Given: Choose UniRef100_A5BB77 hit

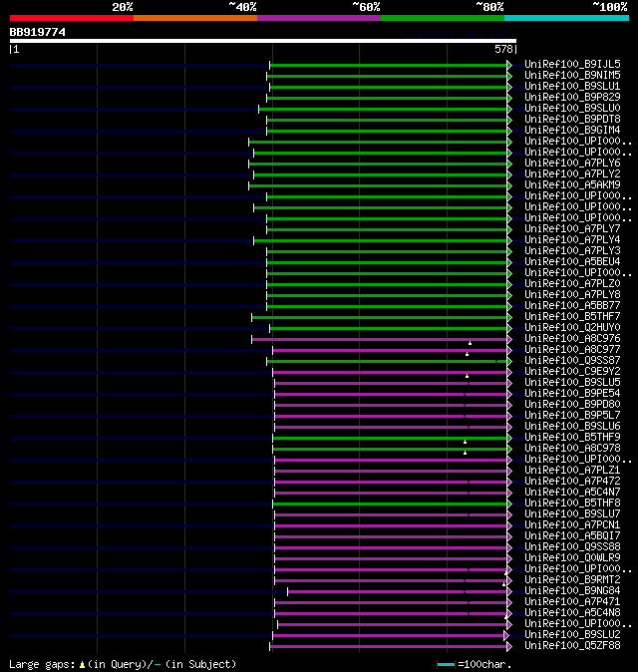Looking at the screenshot, I should pyautogui.click(x=572, y=305).
